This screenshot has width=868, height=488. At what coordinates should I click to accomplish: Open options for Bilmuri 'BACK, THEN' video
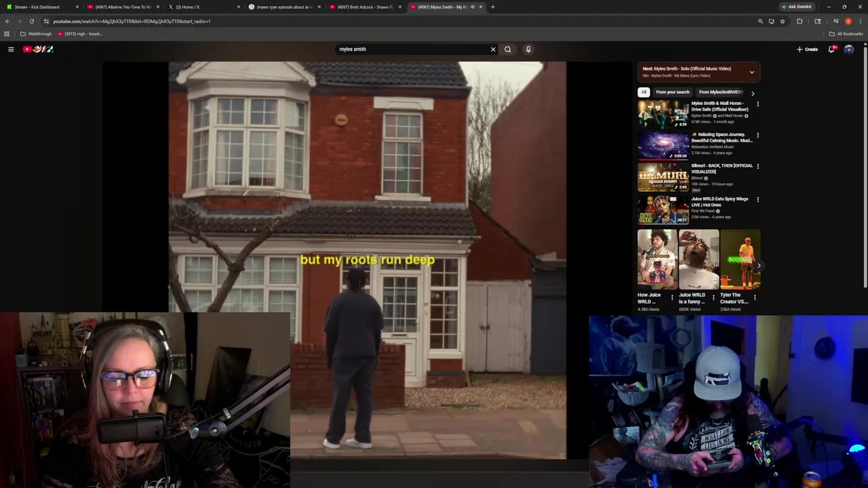pos(757,167)
